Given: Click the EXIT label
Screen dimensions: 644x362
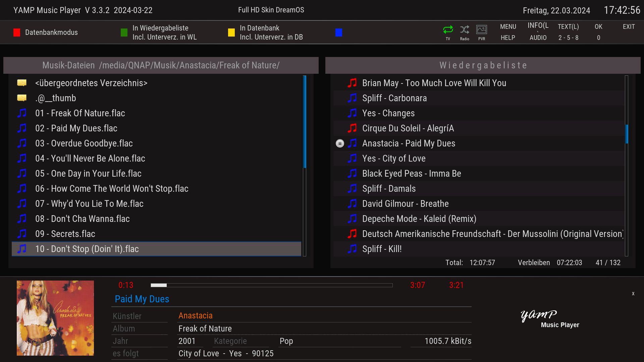Looking at the screenshot, I should [629, 27].
